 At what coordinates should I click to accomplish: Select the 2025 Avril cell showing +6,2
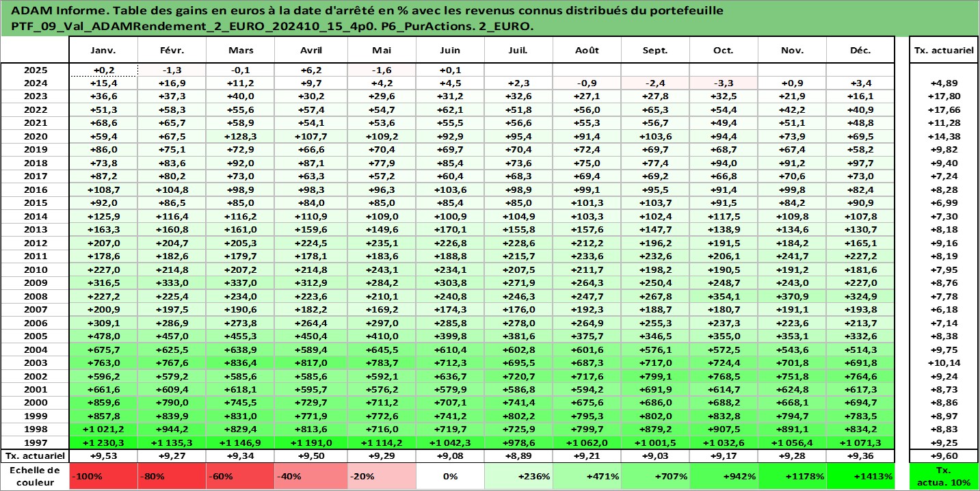[310, 70]
